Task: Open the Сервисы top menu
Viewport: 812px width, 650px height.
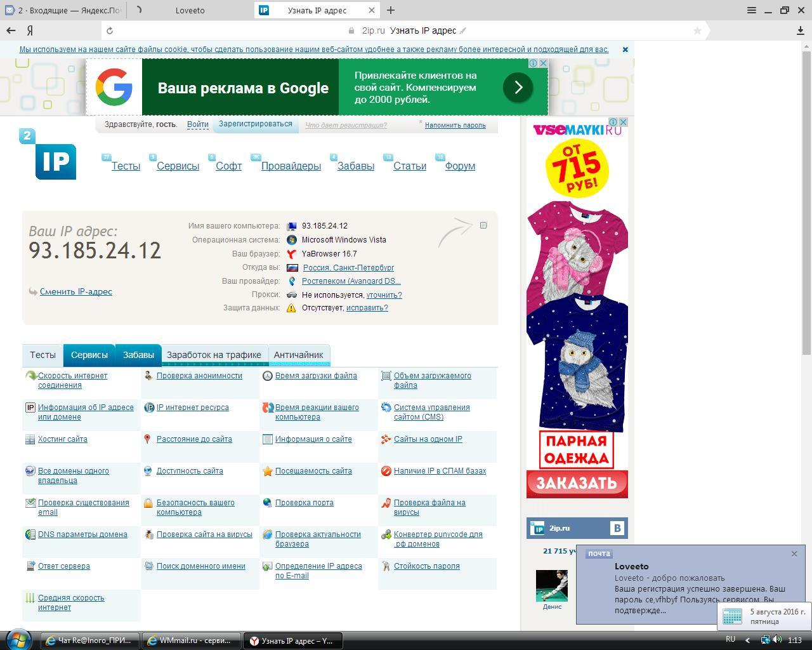Action: click(178, 166)
